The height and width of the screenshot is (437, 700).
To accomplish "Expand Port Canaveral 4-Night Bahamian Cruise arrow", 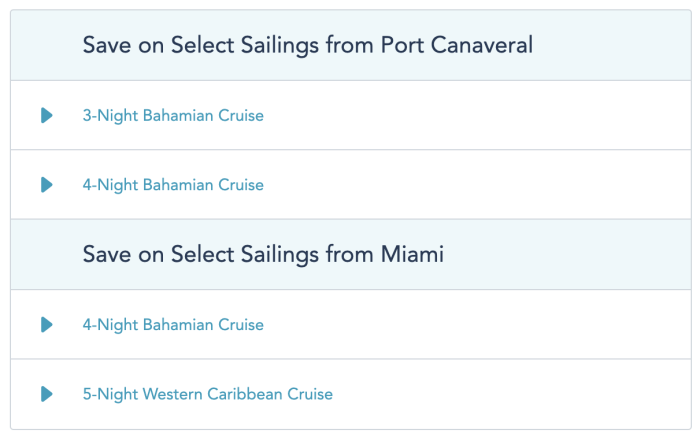I will [46, 185].
